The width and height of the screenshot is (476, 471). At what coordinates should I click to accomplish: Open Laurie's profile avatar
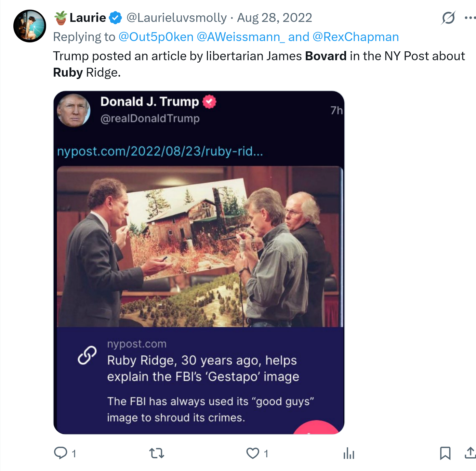(30, 26)
